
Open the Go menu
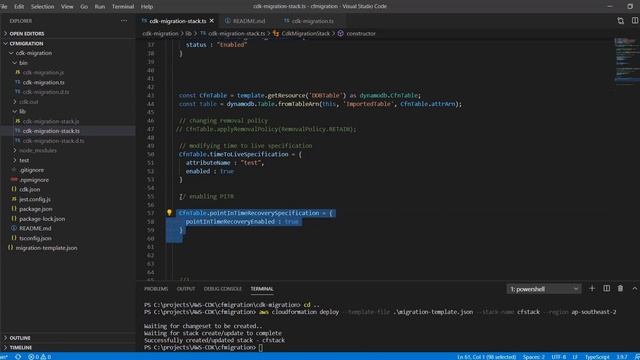pos(84,7)
